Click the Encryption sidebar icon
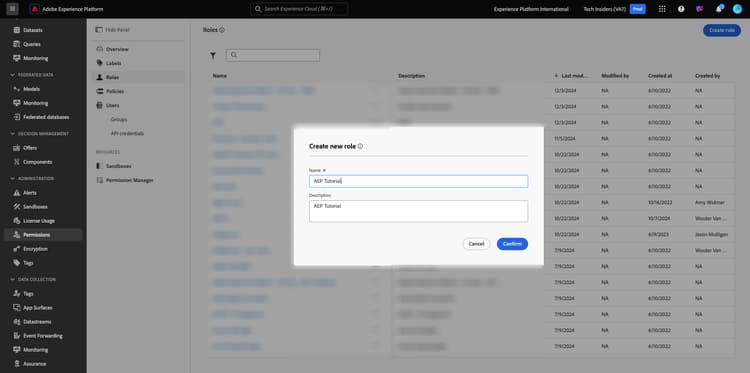The image size is (750, 373). click(17, 249)
